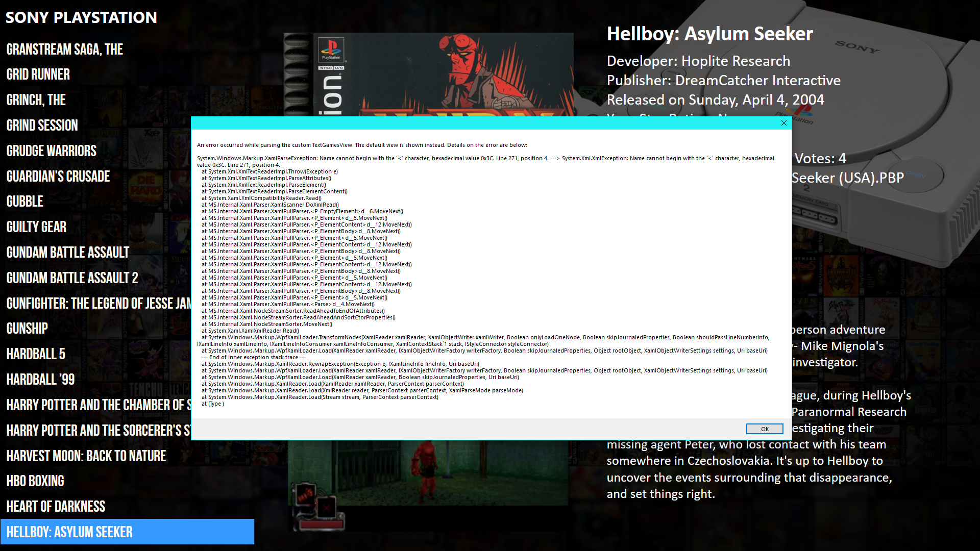
Task: Click Publisher: DreamCatcher Interactive line
Action: point(723,81)
